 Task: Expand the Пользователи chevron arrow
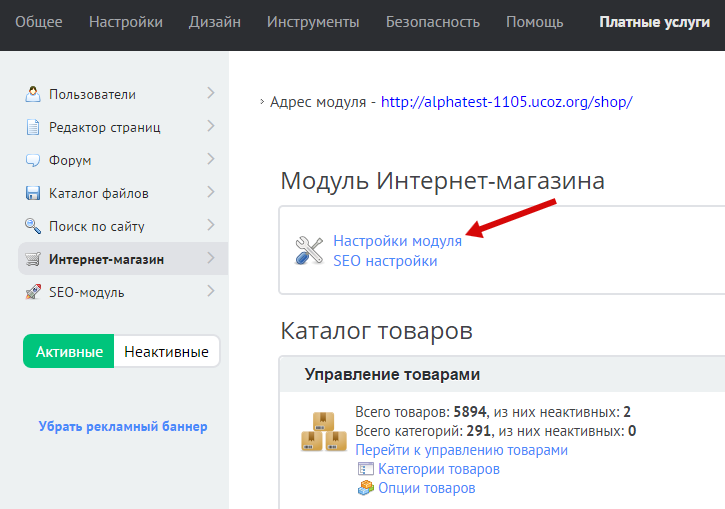211,93
